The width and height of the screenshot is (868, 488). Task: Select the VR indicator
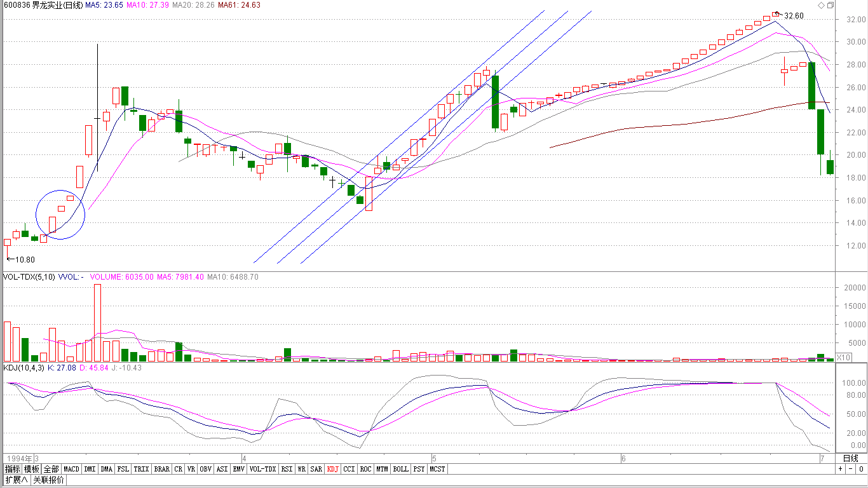click(x=191, y=469)
